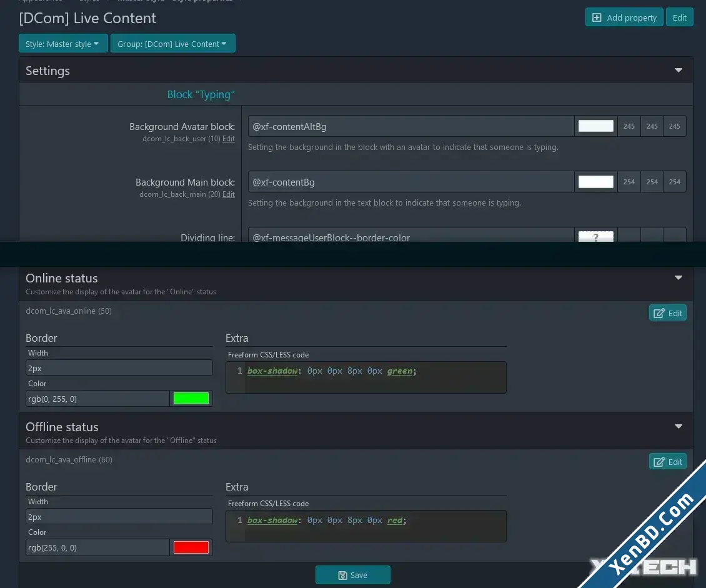Open the Background Main block color swatch
Viewport: 706px width, 588px height.
coord(595,182)
